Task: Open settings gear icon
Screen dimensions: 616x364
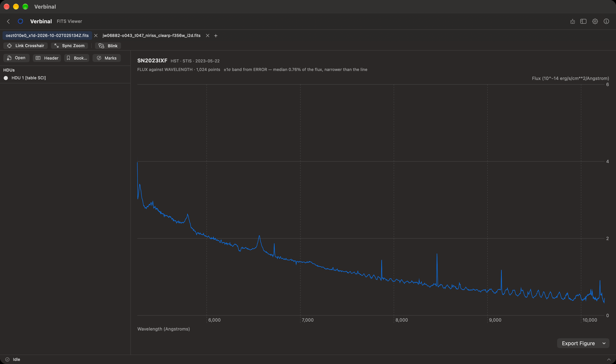Action: click(x=595, y=22)
